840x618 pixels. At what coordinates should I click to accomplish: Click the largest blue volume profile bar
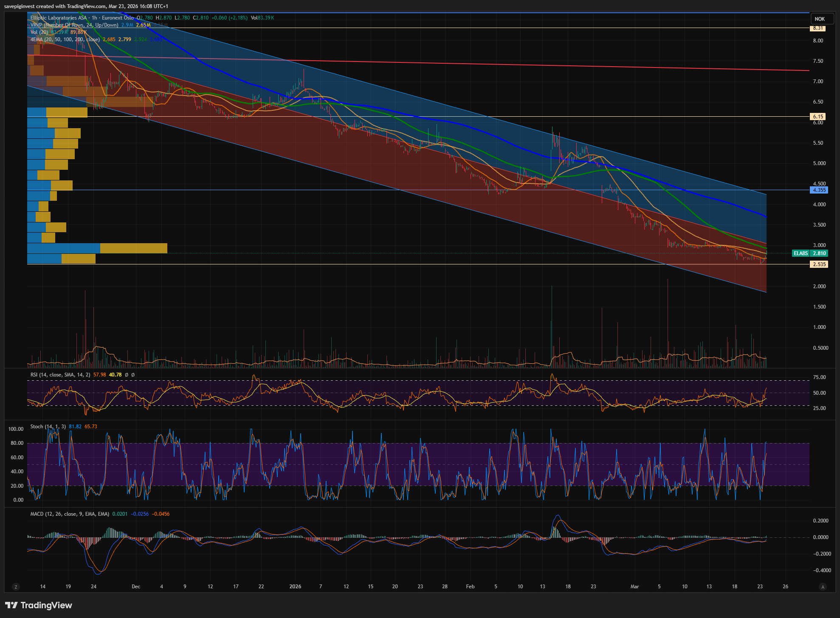pos(64,248)
